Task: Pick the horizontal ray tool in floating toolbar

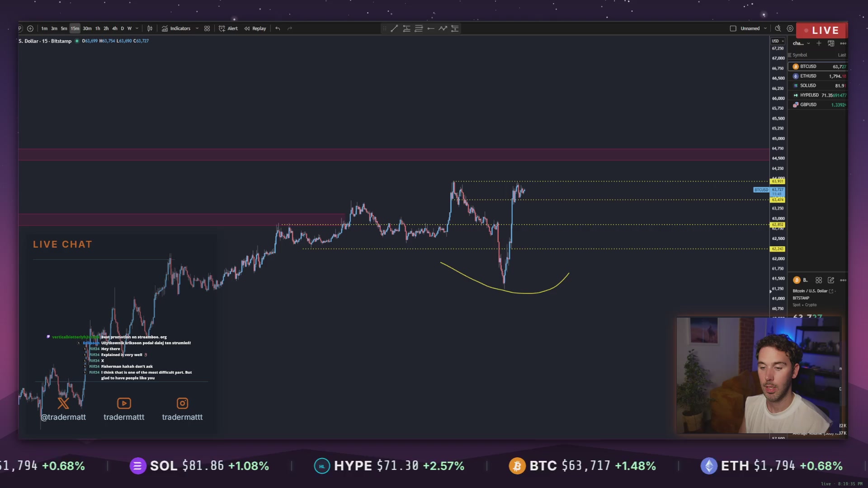Action: click(431, 28)
